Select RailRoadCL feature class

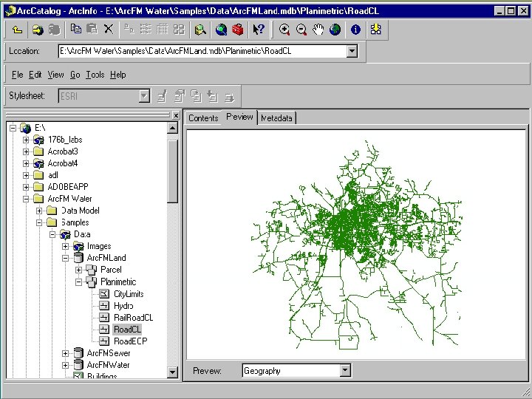click(133, 318)
